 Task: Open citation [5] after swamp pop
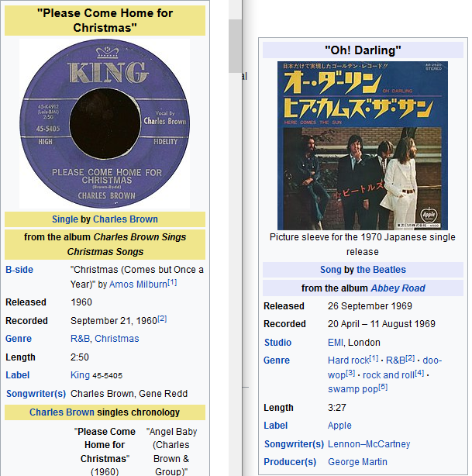coord(383,387)
